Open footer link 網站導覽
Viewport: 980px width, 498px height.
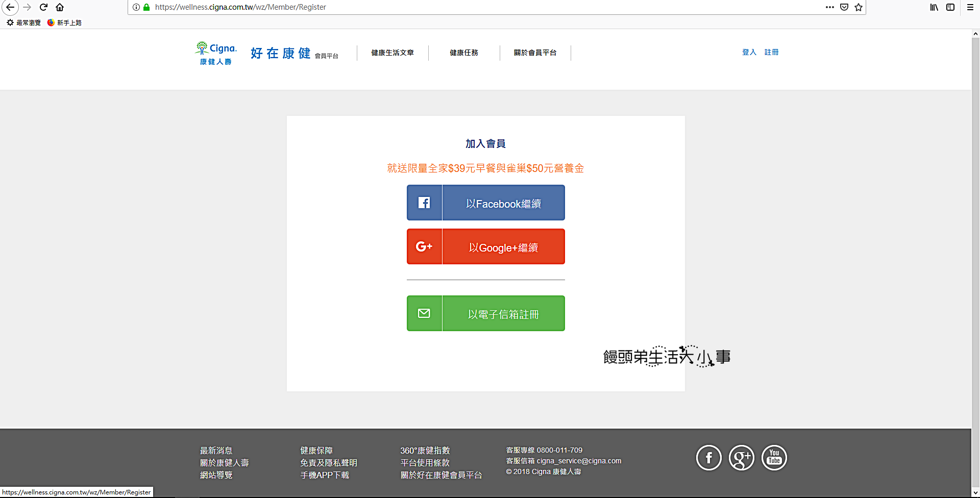216,475
